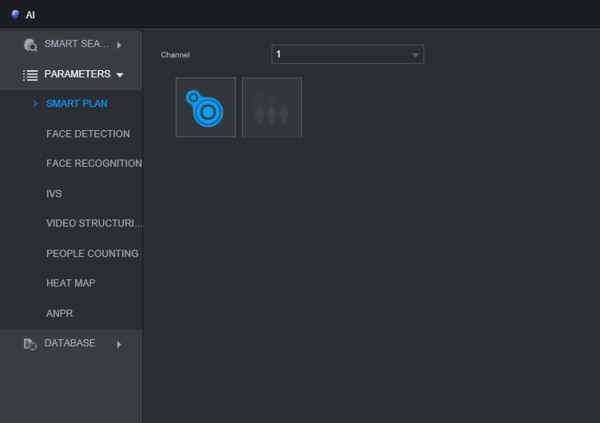Expand the Smart Search section arrow
This screenshot has height=423, width=600.
119,44
